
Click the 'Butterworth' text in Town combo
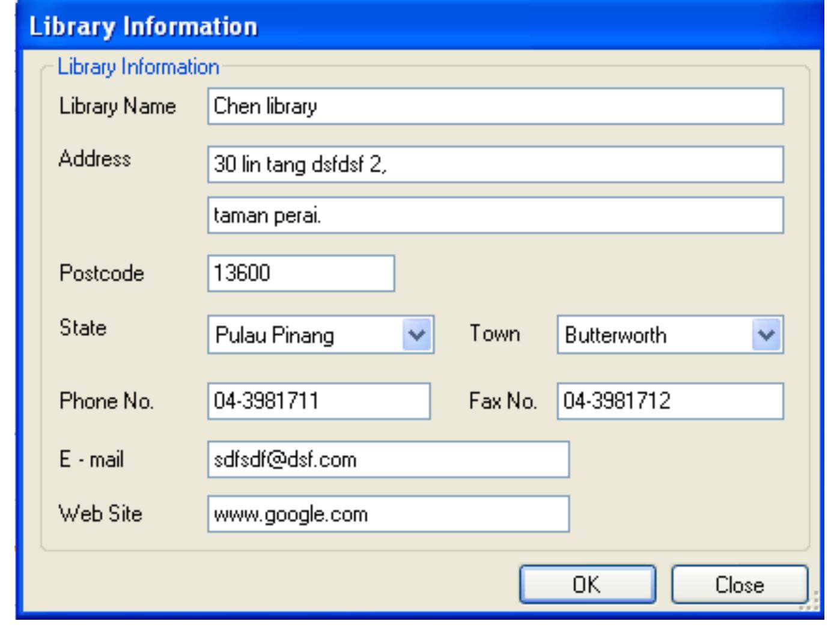coord(615,335)
